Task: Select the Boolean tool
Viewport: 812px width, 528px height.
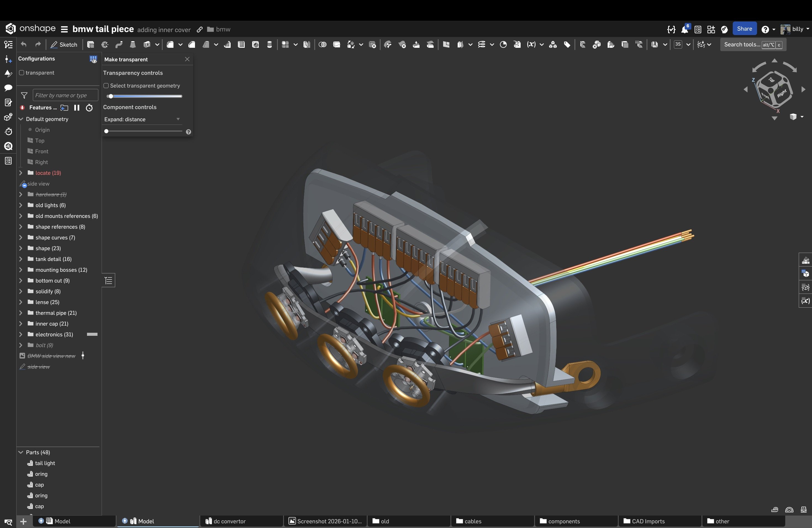Action: click(322, 45)
